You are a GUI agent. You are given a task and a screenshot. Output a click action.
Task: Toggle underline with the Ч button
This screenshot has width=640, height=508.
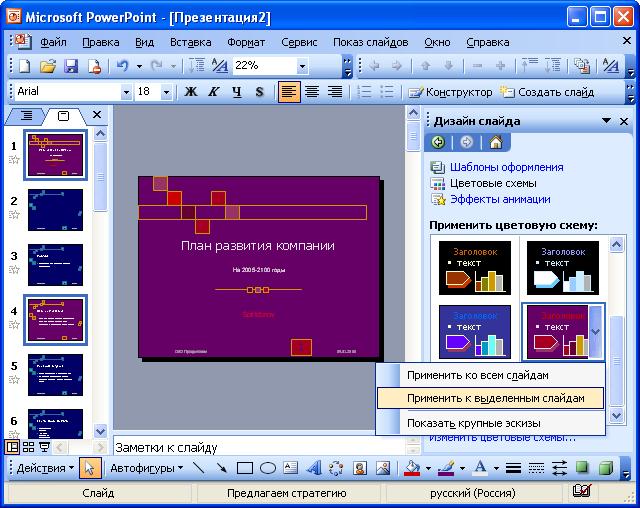(237, 92)
